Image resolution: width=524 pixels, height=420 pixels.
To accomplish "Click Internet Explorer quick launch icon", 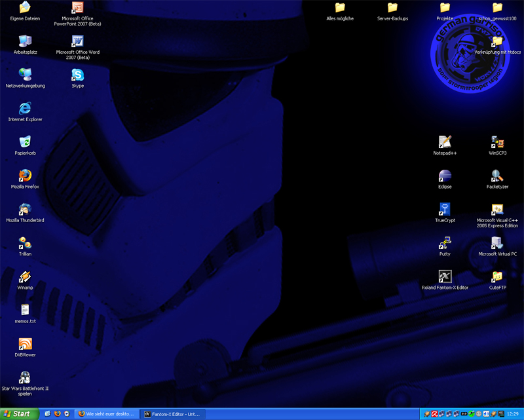I will [47, 414].
